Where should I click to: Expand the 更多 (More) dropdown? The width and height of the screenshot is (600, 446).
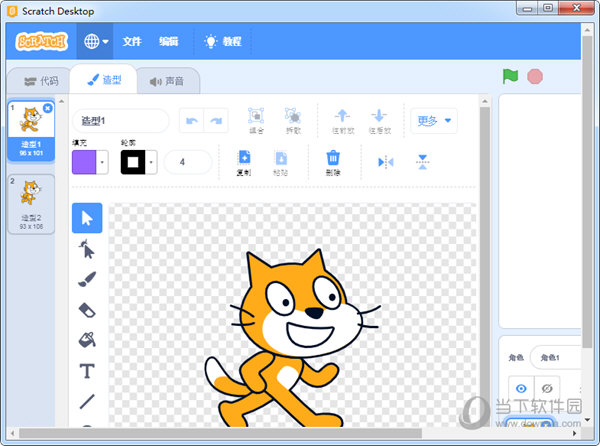pos(434,121)
